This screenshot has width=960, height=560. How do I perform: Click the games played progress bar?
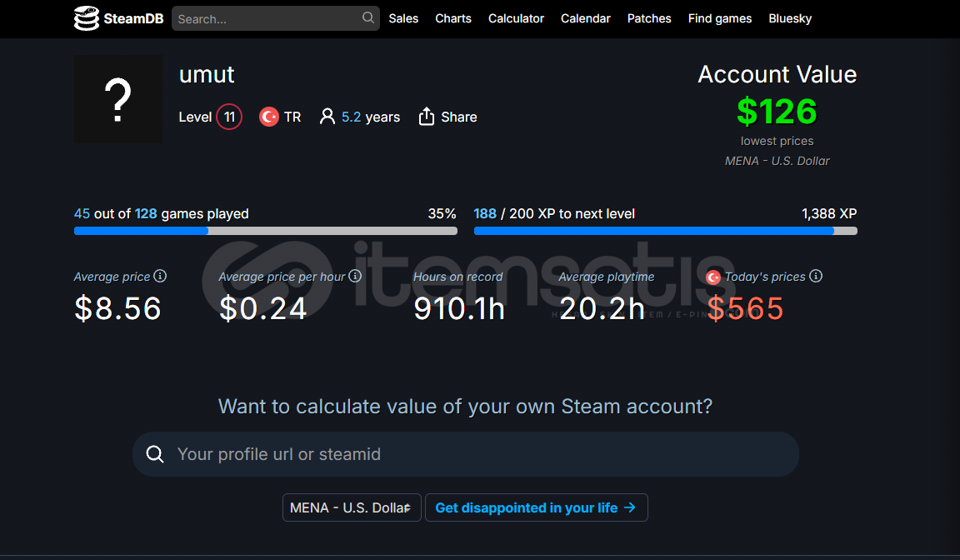pos(266,231)
